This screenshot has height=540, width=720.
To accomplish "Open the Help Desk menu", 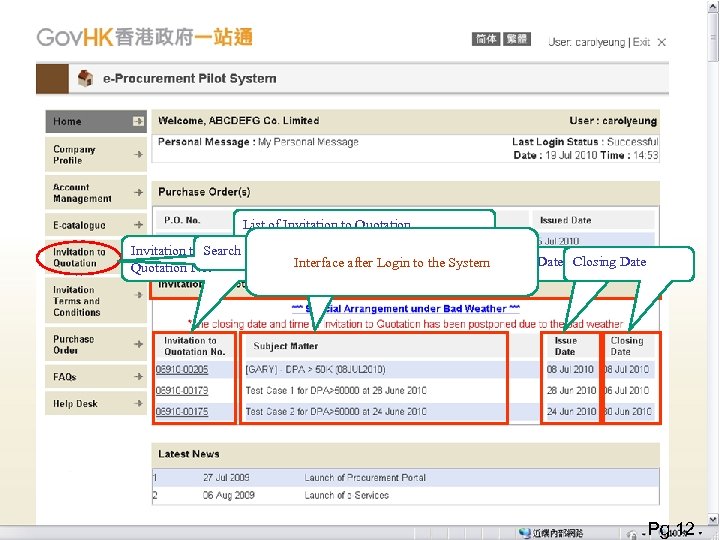I will [96, 404].
